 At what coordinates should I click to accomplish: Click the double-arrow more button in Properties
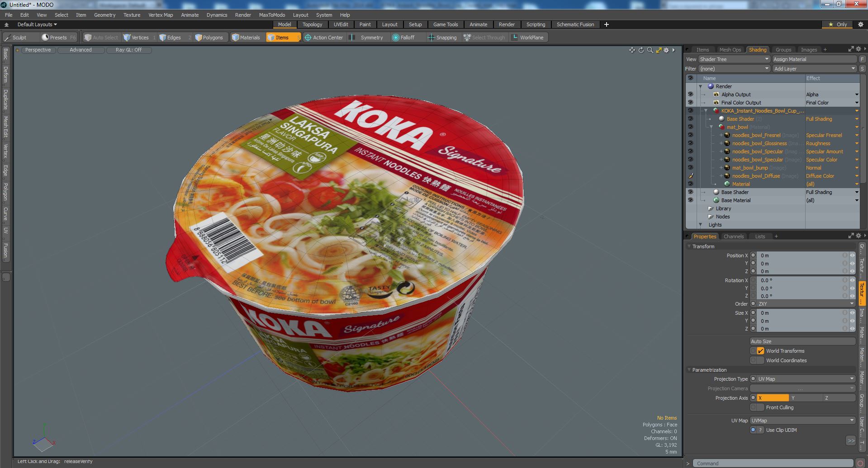851,440
